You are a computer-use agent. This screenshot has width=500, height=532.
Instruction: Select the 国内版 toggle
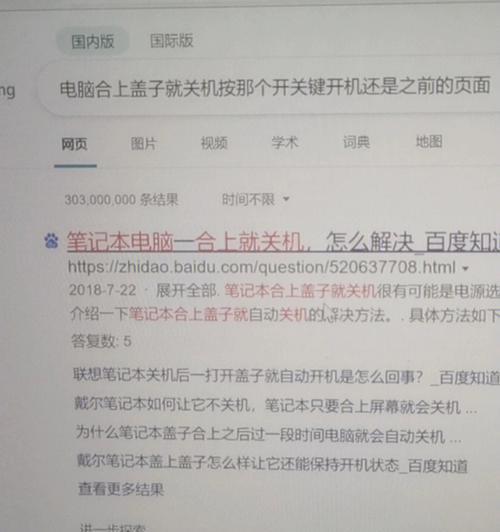click(92, 41)
